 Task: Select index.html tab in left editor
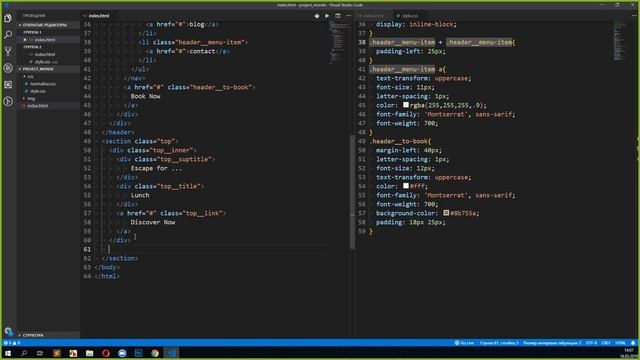pos(98,16)
